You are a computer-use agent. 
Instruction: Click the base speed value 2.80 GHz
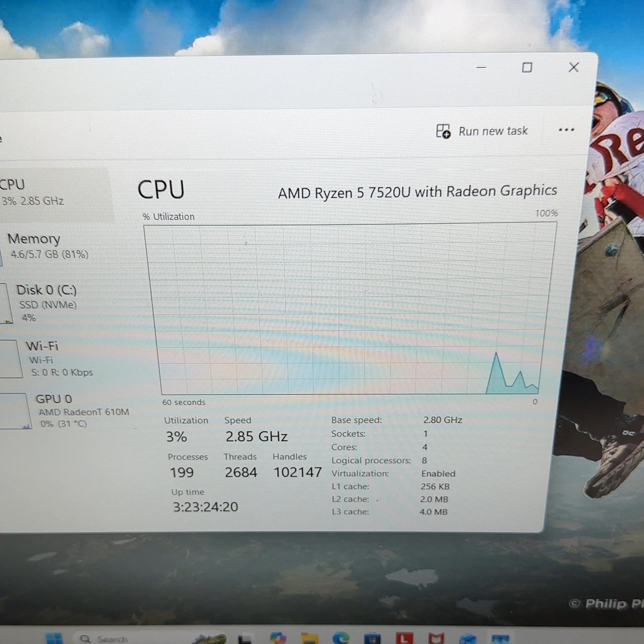[443, 420]
